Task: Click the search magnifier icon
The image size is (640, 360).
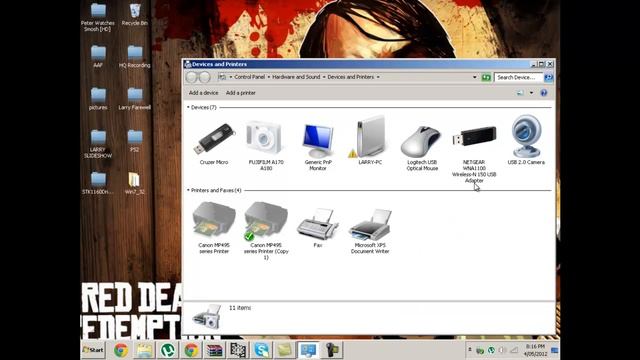Action: 549,77
